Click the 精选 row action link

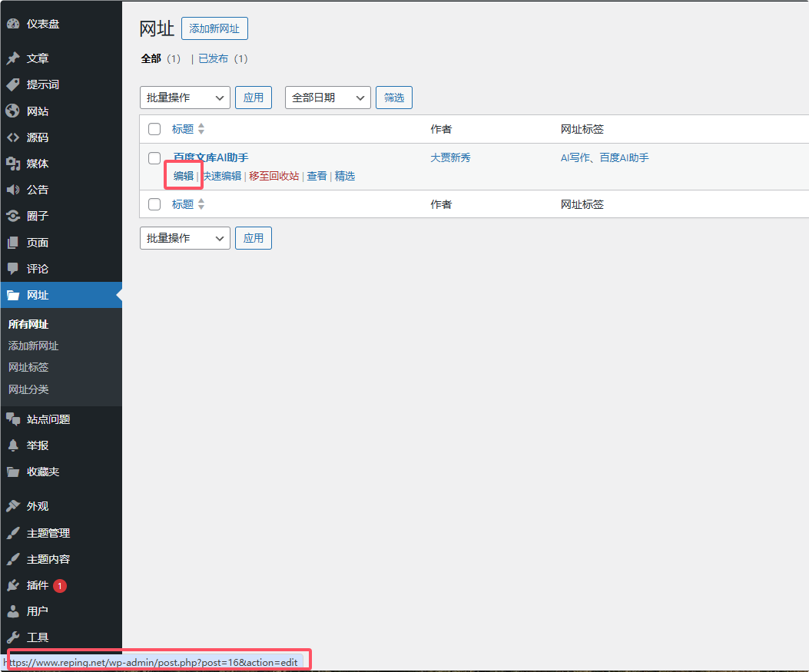click(345, 176)
